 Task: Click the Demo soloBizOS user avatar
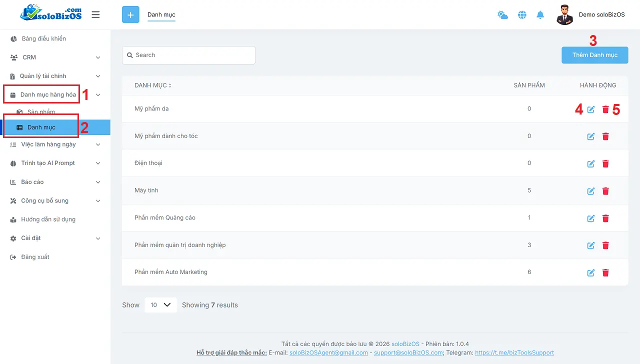[x=564, y=15]
